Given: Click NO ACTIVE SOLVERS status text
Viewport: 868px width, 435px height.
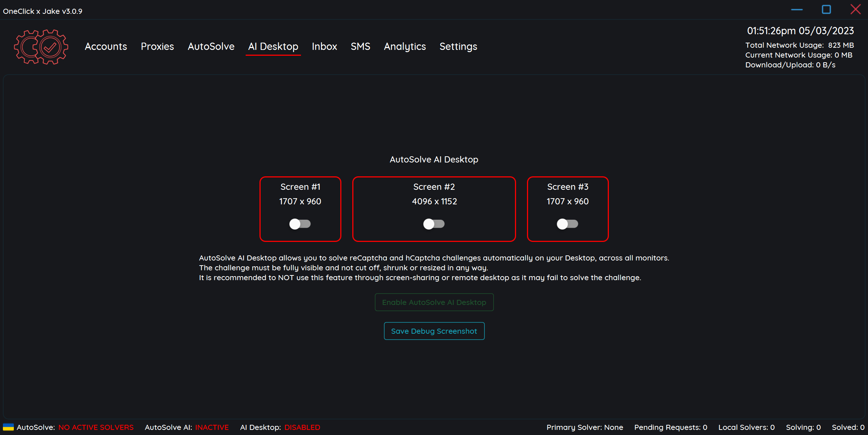Looking at the screenshot, I should tap(96, 427).
